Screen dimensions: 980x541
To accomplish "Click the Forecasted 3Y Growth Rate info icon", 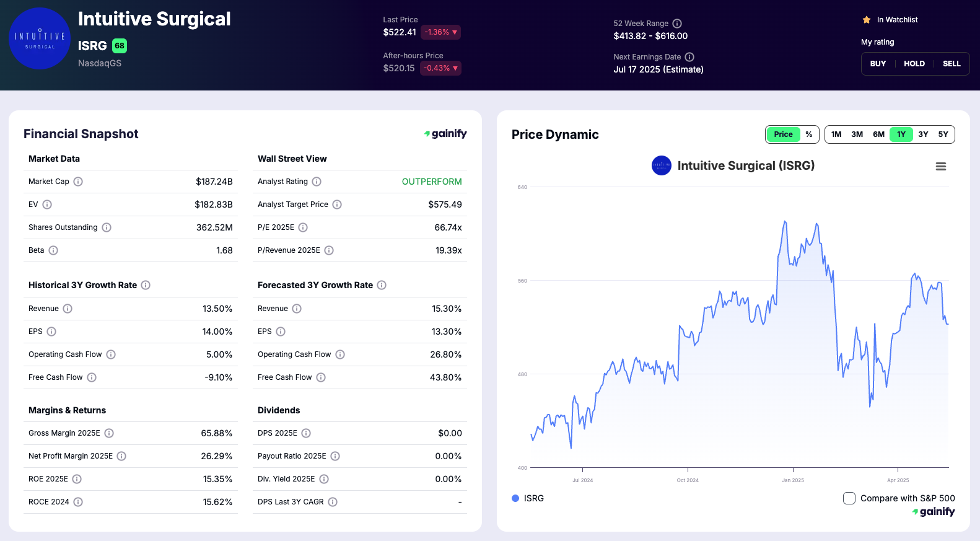I will (382, 285).
